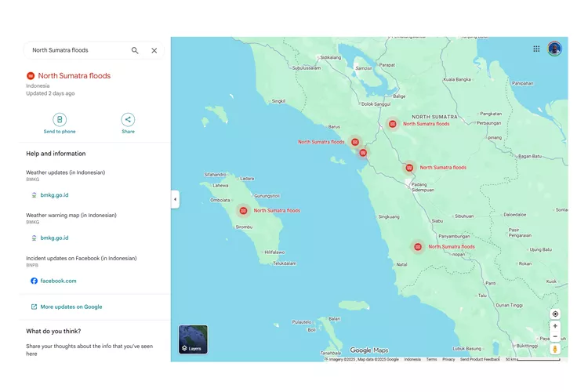The width and height of the screenshot is (588, 392).
Task: Collapse the side panel arrow
Action: pos(175,199)
